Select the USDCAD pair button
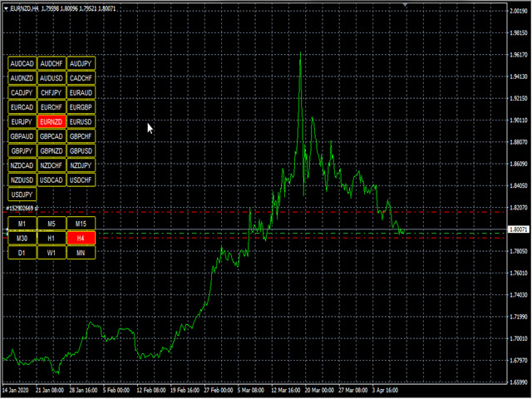 click(52, 180)
